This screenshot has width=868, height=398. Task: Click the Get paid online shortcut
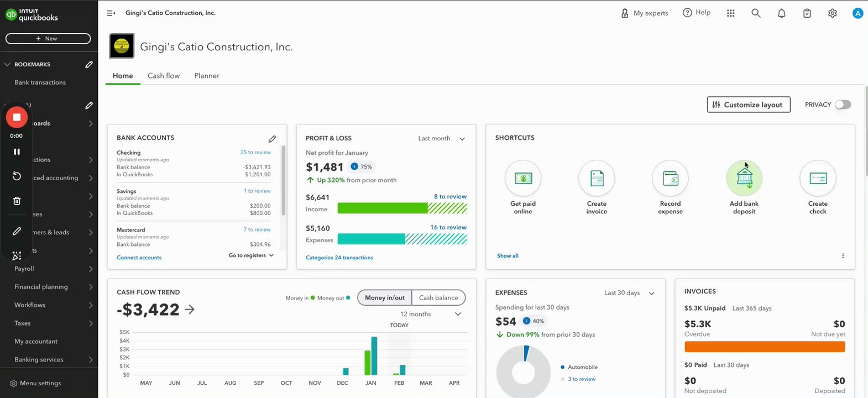pyautogui.click(x=523, y=187)
